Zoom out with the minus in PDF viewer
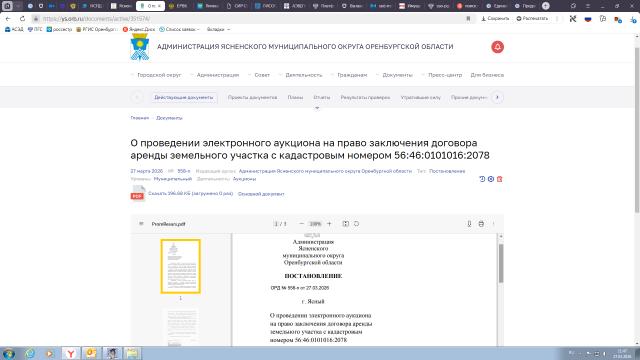 click(301, 224)
